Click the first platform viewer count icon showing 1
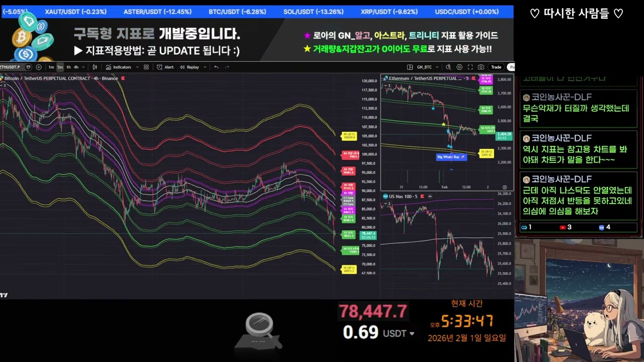Viewport: 644px width, 362px height. pyautogui.click(x=524, y=227)
